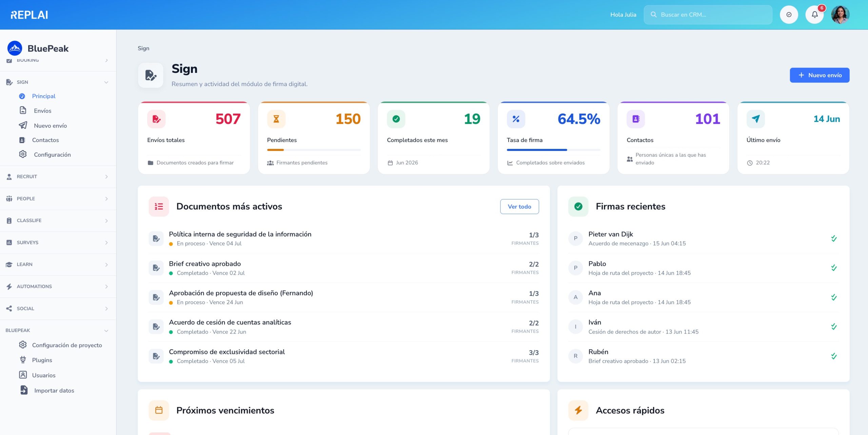
Task: Click the Recruit person icon
Action: (9, 177)
